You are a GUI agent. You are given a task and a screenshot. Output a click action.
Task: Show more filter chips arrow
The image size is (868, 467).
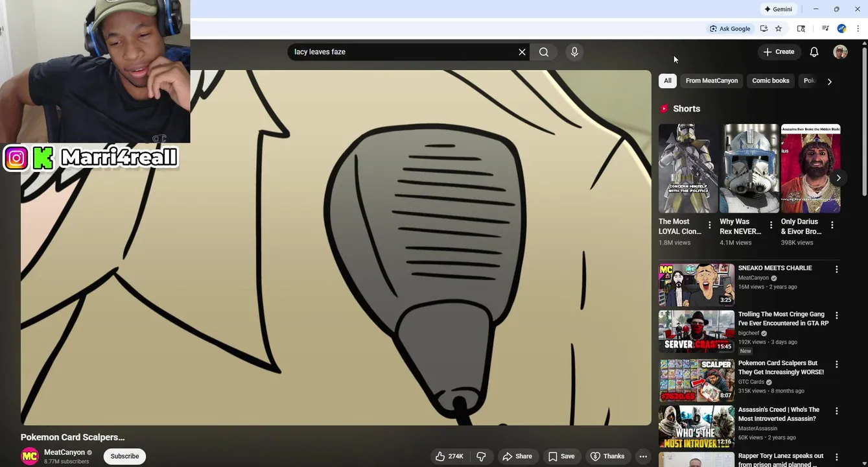pyautogui.click(x=829, y=82)
